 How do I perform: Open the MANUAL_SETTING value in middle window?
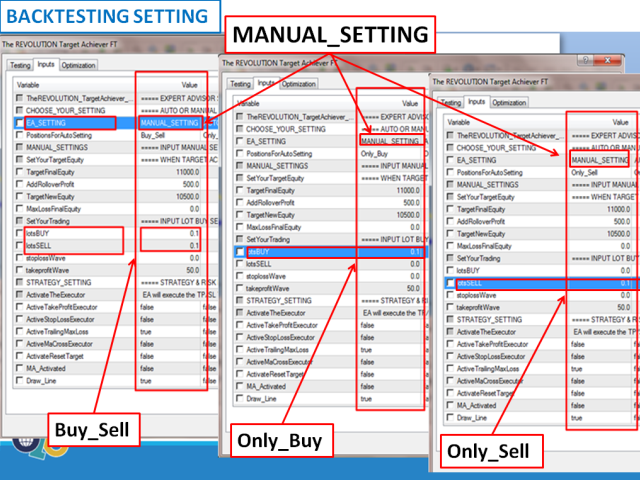(x=391, y=141)
